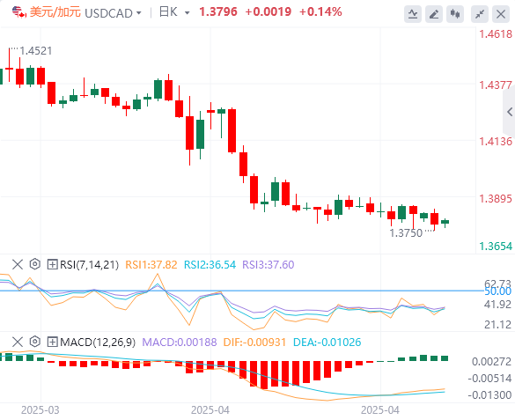515x420 pixels.
Task: Click the RSI 41.92 axis label
Action: tap(497, 305)
